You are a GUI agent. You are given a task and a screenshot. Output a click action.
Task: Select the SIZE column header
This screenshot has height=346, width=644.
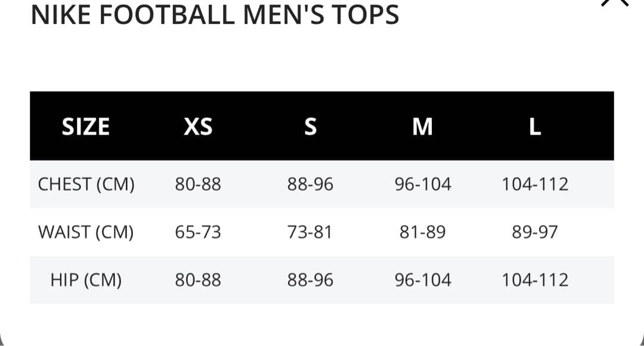click(86, 126)
